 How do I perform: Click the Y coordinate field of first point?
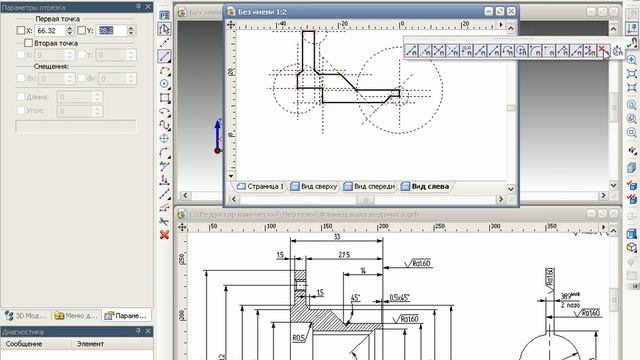click(111, 31)
